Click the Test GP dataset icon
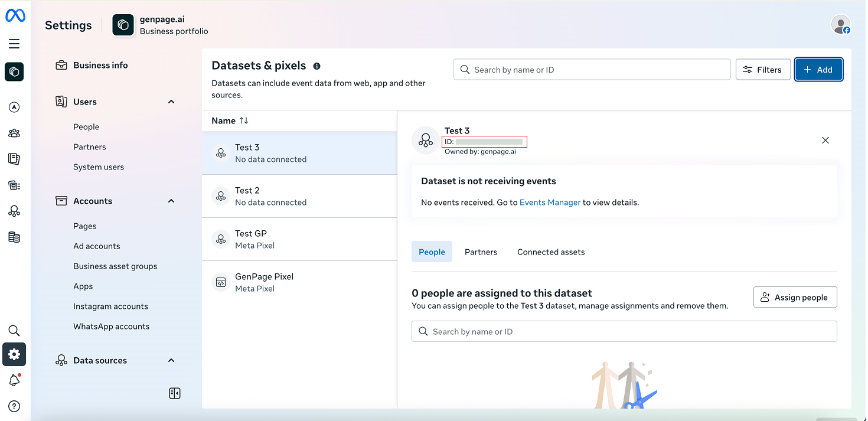 point(221,239)
